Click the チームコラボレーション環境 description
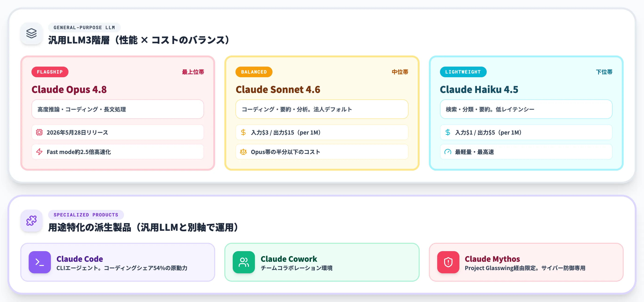Screen dimensions: 644x302 coord(297,268)
